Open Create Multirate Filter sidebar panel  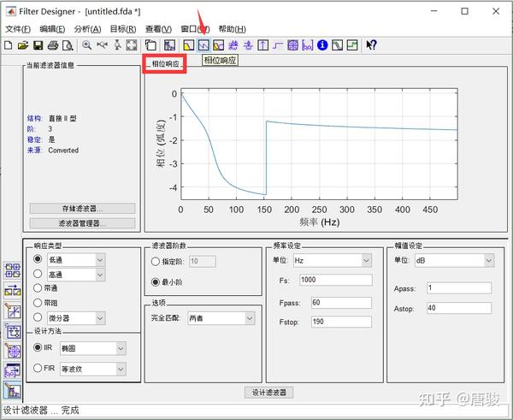point(13,270)
